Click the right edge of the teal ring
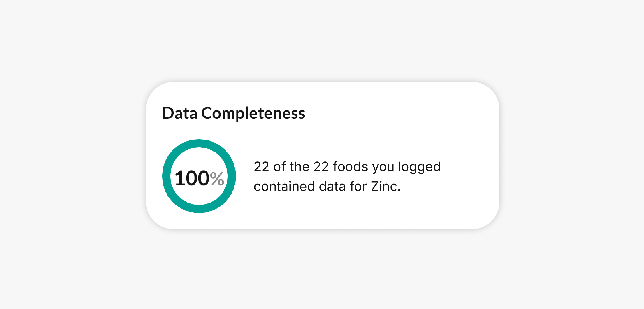The image size is (644, 309). tap(232, 176)
